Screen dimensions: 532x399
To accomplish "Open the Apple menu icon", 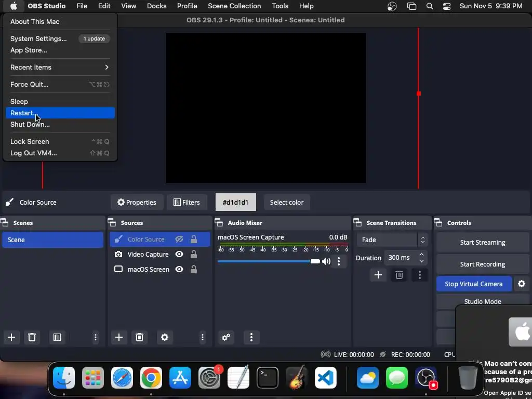I will pyautogui.click(x=13, y=6).
